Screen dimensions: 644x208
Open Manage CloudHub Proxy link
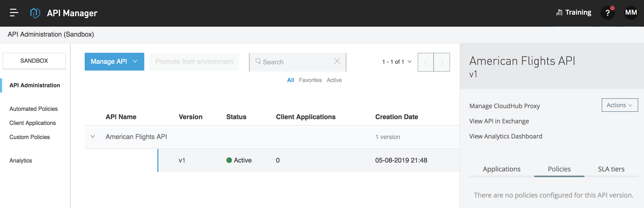click(504, 106)
